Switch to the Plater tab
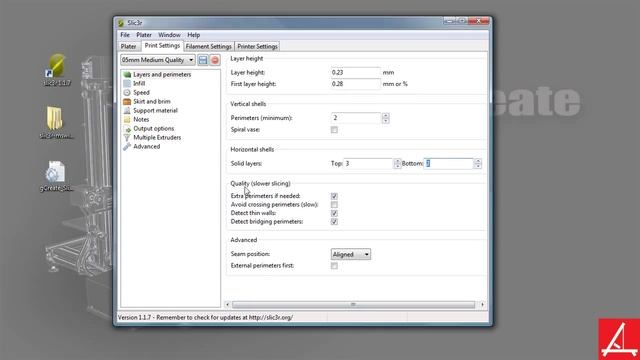640x360 pixels. coord(129,47)
